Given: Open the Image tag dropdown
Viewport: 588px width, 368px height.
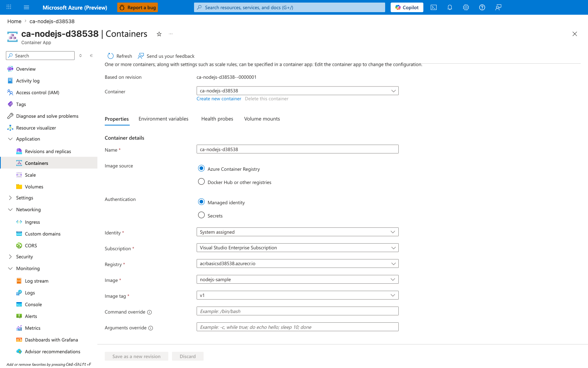Looking at the screenshot, I should coord(298,296).
